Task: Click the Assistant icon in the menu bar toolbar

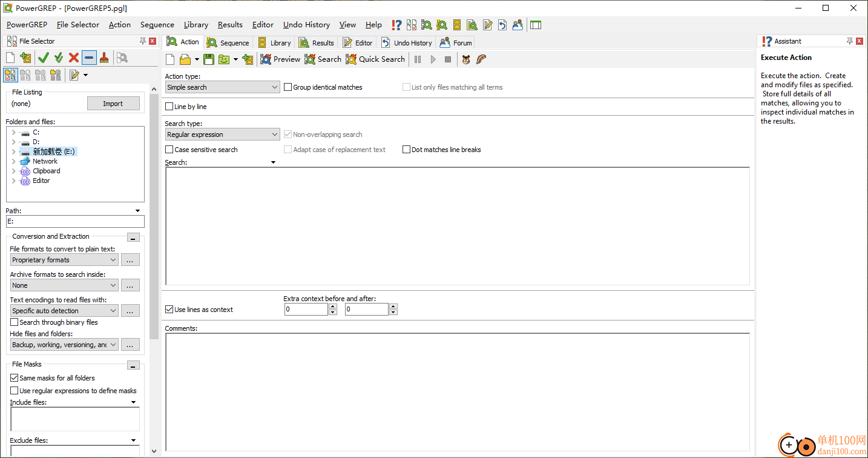Action: (x=396, y=25)
